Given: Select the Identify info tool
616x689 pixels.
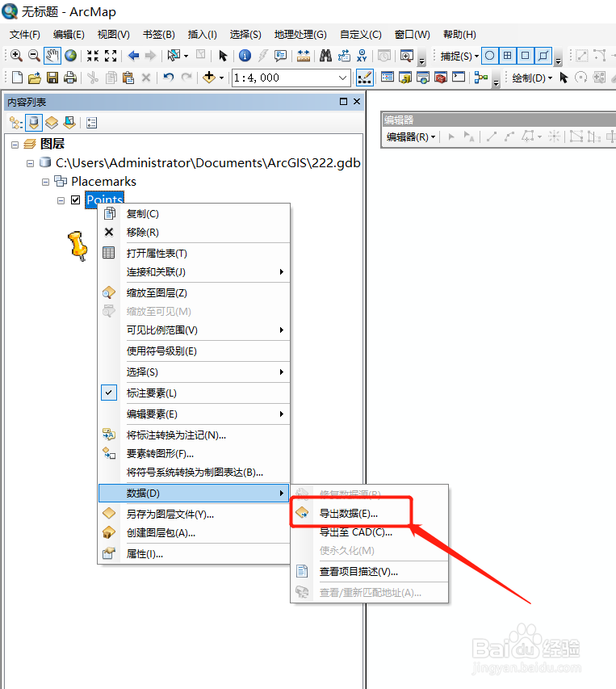Looking at the screenshot, I should tap(245, 56).
